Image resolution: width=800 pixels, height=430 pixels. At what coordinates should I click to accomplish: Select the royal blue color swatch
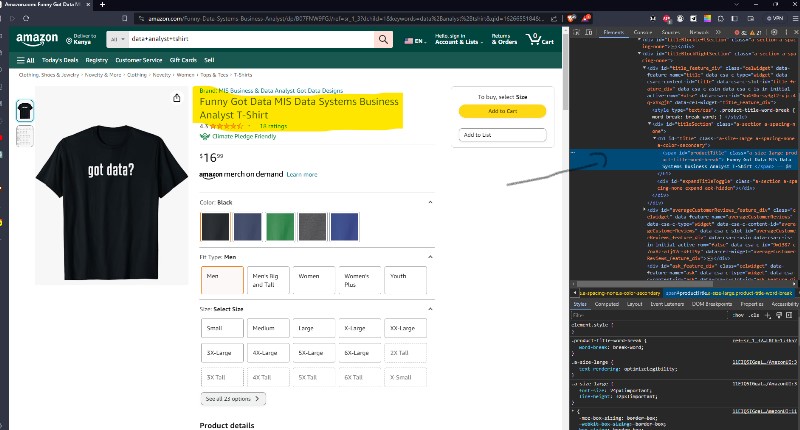[344, 226]
